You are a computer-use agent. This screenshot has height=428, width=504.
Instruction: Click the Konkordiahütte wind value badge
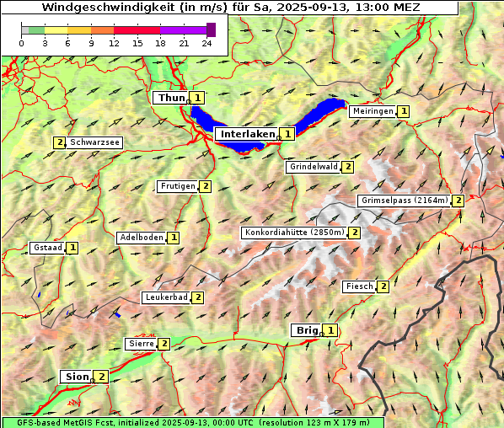(354, 233)
